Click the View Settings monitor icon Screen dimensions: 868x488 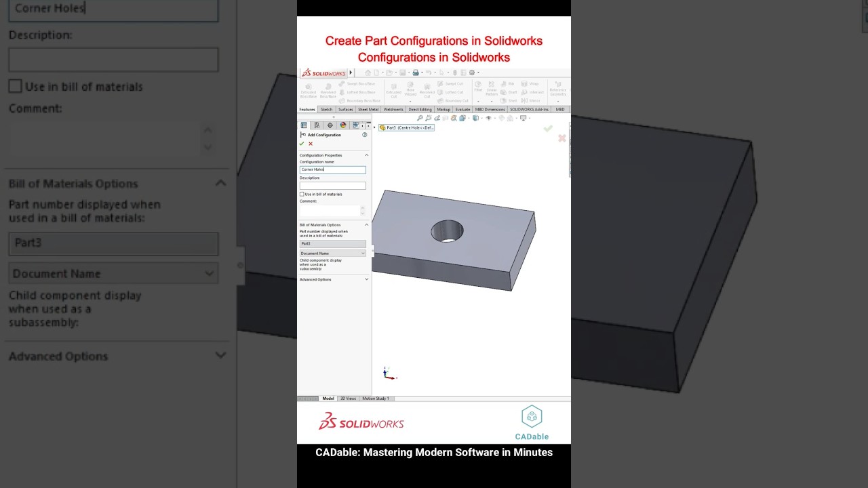523,118
